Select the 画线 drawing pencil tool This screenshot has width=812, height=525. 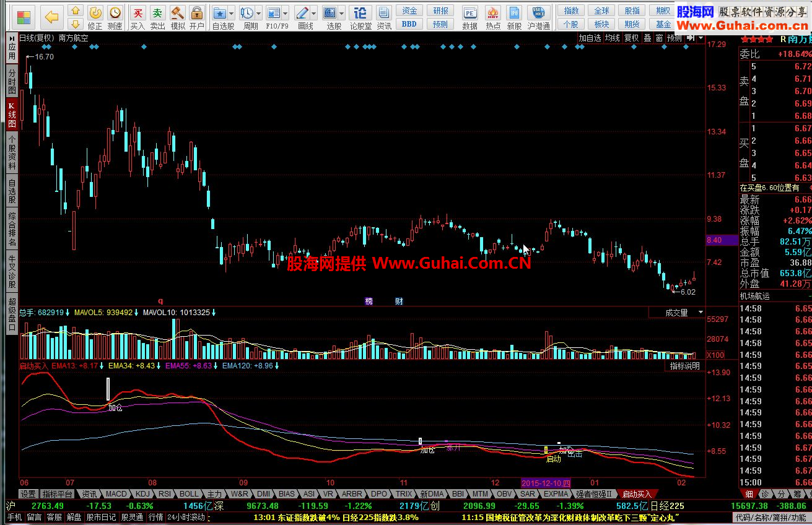[302, 12]
